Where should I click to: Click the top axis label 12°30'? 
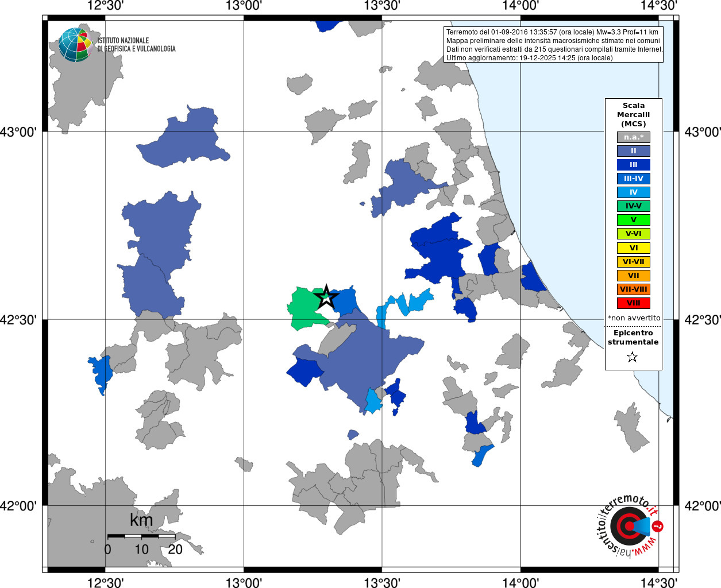pos(105,6)
